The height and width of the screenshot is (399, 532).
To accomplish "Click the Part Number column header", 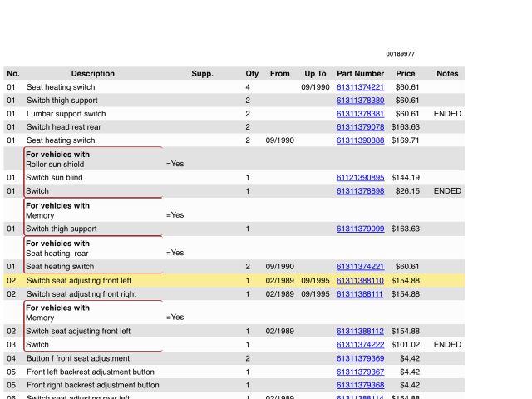I will [360, 74].
